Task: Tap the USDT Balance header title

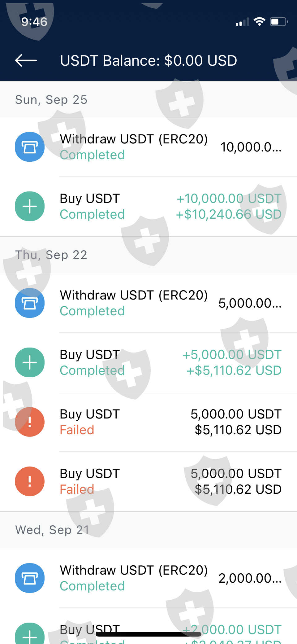Action: click(x=148, y=60)
